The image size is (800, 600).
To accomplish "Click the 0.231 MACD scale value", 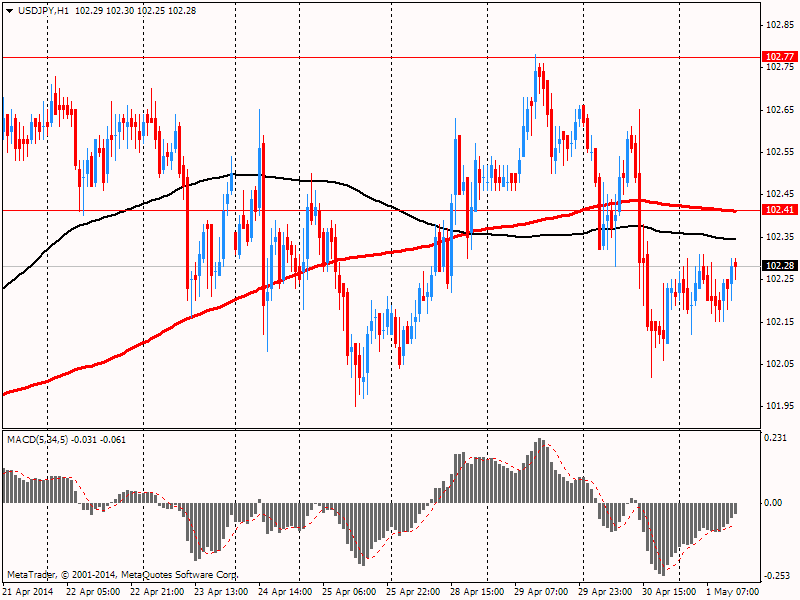I will (778, 438).
